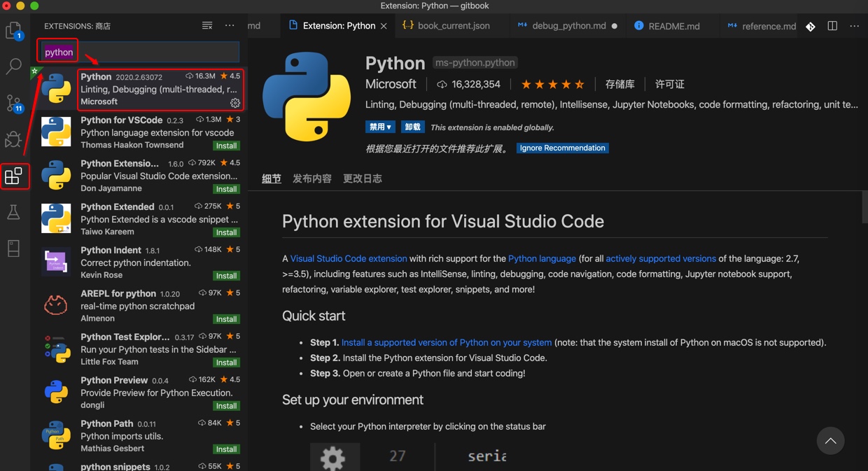This screenshot has width=868, height=471.
Task: Open the Run and Debug view
Action: point(14,139)
